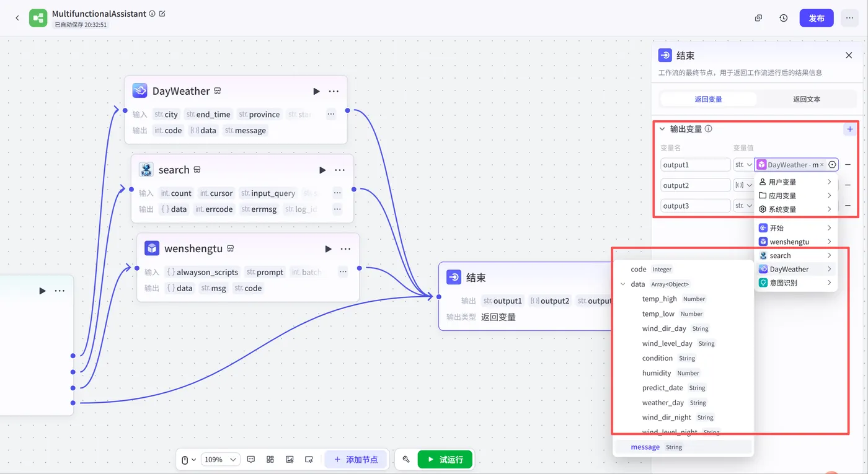Open the type dropdown for output3
Screen dimensions: 868x474
(x=743, y=206)
